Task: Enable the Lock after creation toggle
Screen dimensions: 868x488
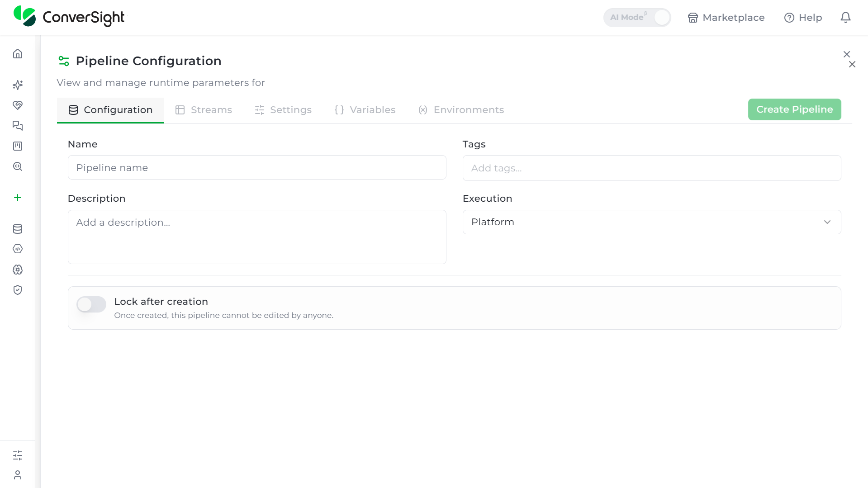Action: pyautogui.click(x=91, y=304)
